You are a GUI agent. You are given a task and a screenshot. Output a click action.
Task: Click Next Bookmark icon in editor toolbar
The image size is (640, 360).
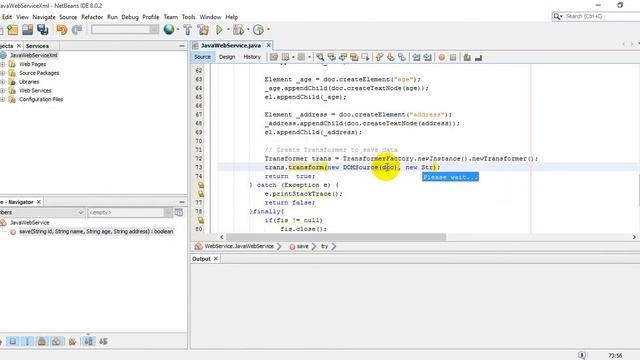tap(391, 57)
